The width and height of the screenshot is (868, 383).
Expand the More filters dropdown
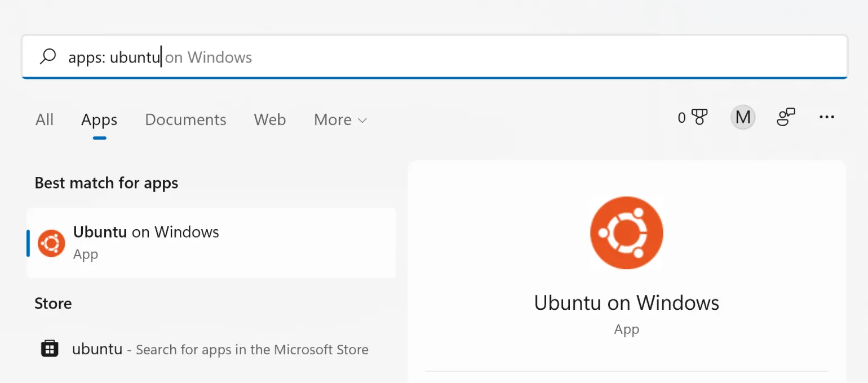[x=340, y=119]
